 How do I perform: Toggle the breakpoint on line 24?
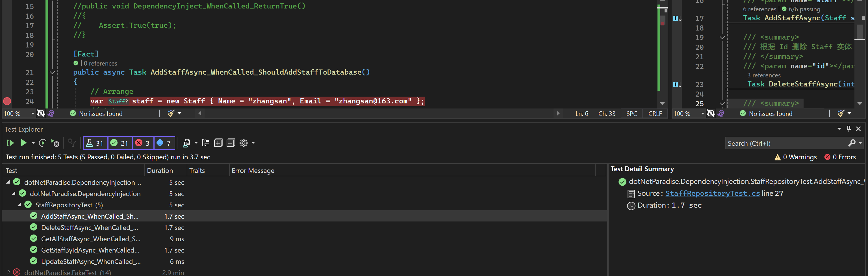[x=7, y=101]
